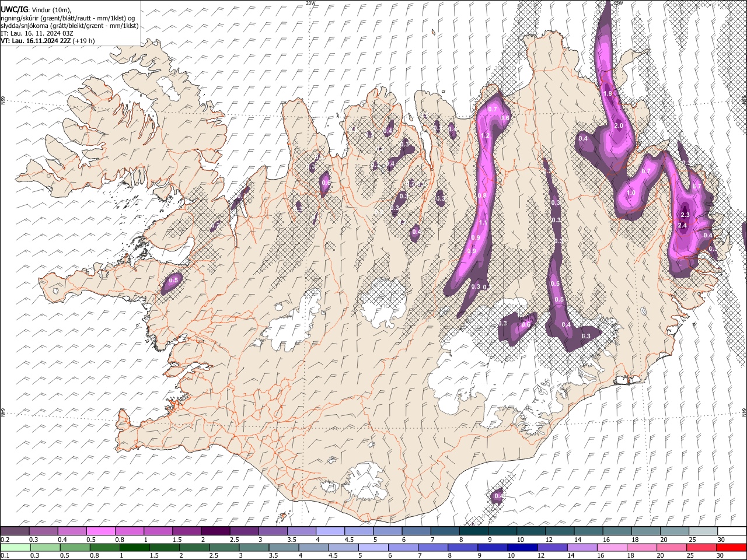Click the VT valid time line (+19 h)
Viewport: 747px width, 560px height.
[48, 41]
